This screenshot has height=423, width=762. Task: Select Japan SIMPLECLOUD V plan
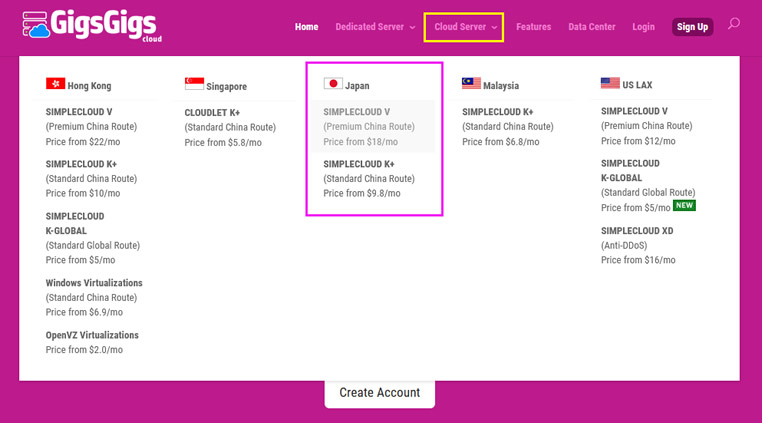point(373,126)
